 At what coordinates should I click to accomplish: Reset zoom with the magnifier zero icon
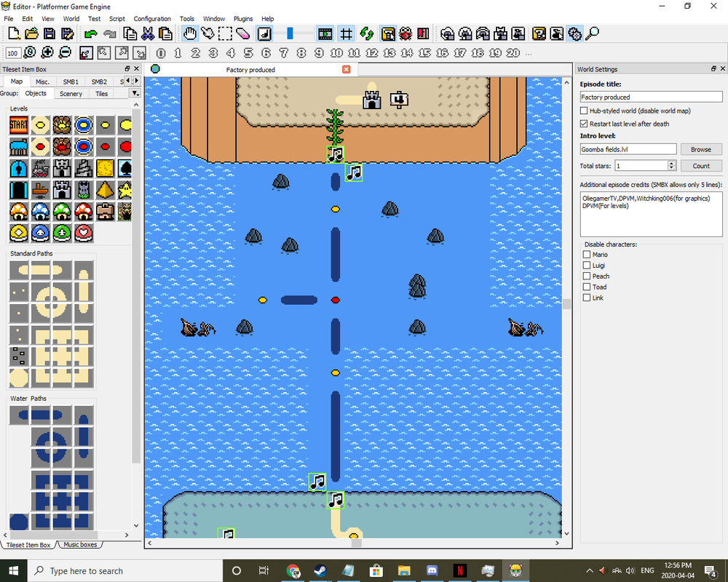[x=30, y=52]
